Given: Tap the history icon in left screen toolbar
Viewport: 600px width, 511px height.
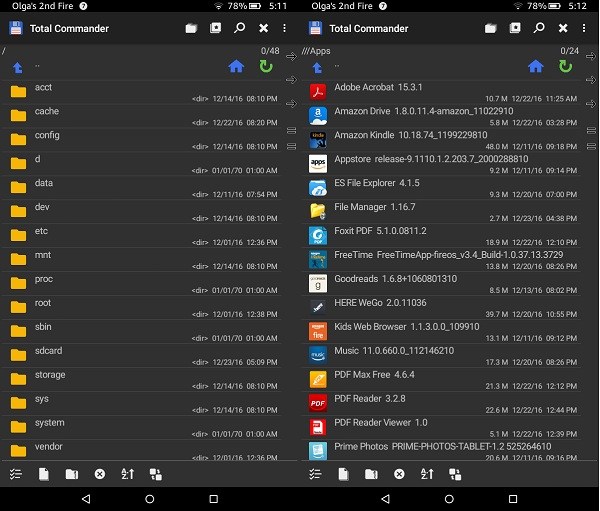Looking at the screenshot, I should coord(215,28).
